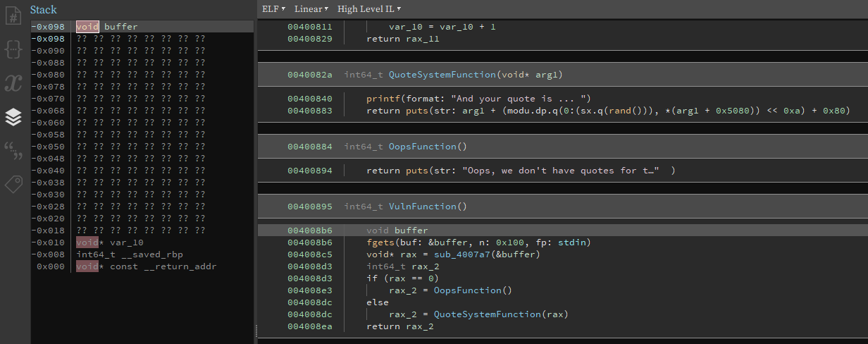Viewport: 868px width, 344px height.
Task: Open the ELF view type dropdown
Action: pyautogui.click(x=273, y=9)
